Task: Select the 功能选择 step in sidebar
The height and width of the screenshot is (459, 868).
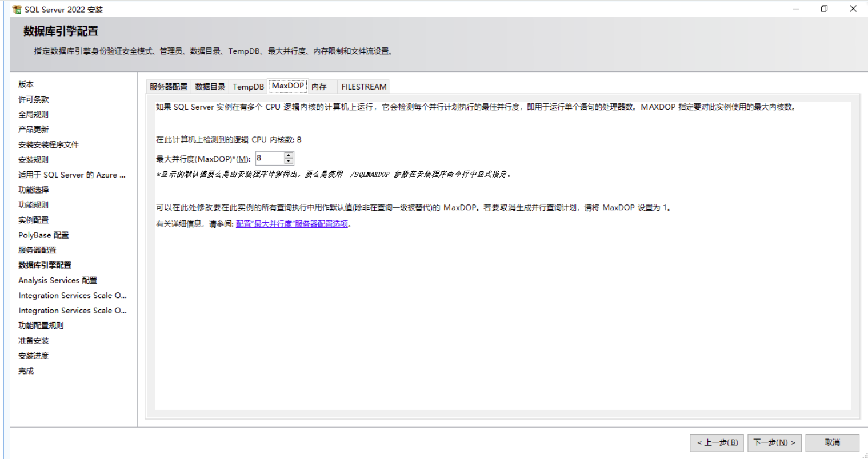Action: coord(34,190)
